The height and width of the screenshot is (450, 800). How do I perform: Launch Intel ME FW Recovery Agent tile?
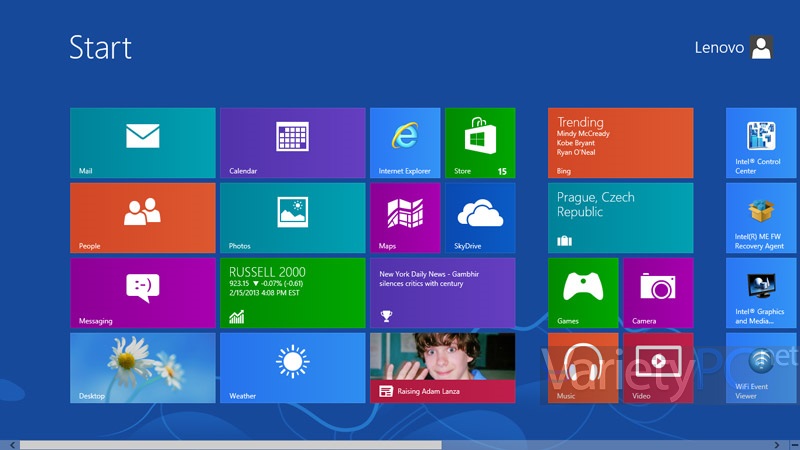pos(761,218)
